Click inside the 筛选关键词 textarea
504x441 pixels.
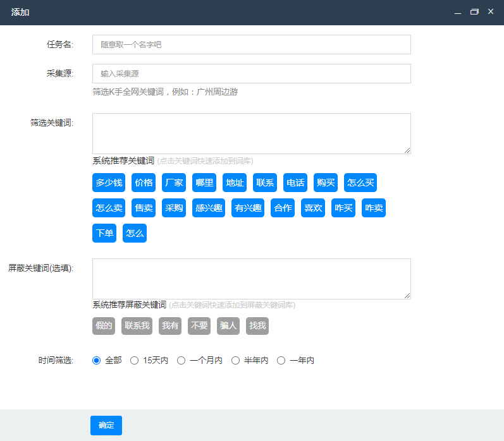point(251,133)
